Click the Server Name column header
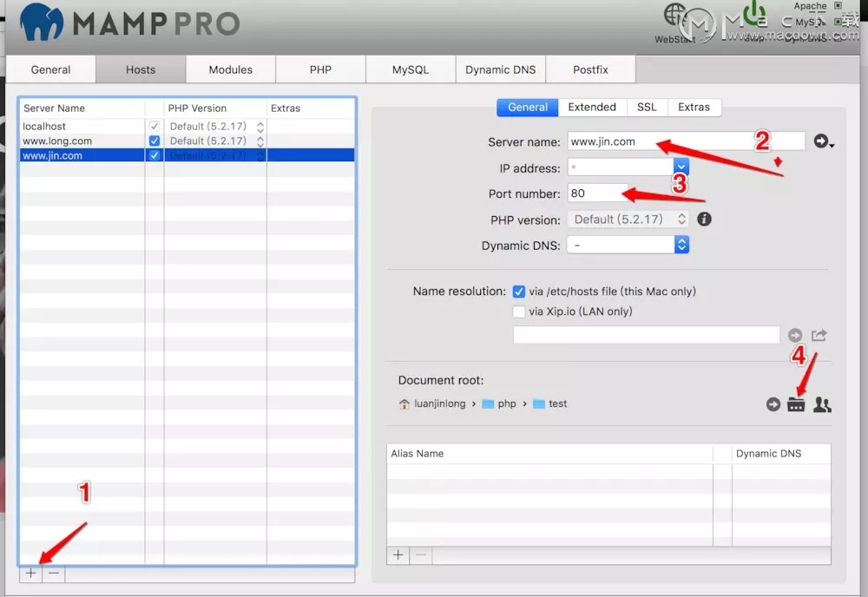The height and width of the screenshot is (597, 868). (82, 108)
